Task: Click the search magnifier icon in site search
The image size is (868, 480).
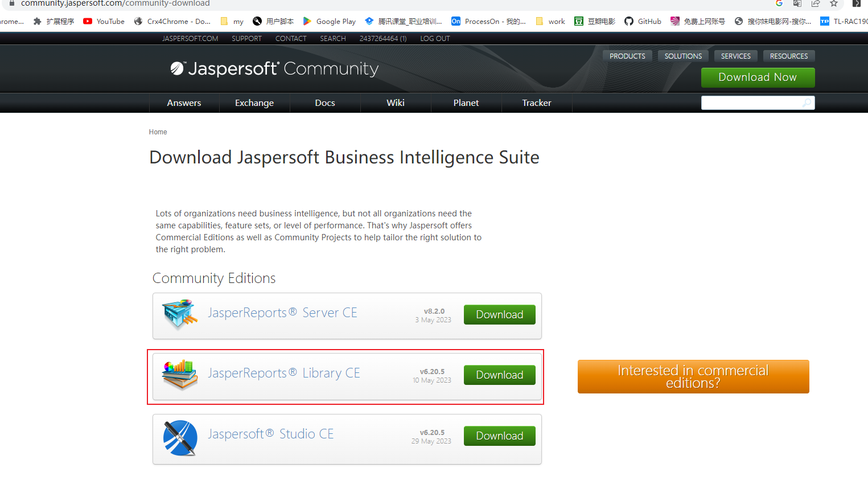Action: tap(807, 102)
